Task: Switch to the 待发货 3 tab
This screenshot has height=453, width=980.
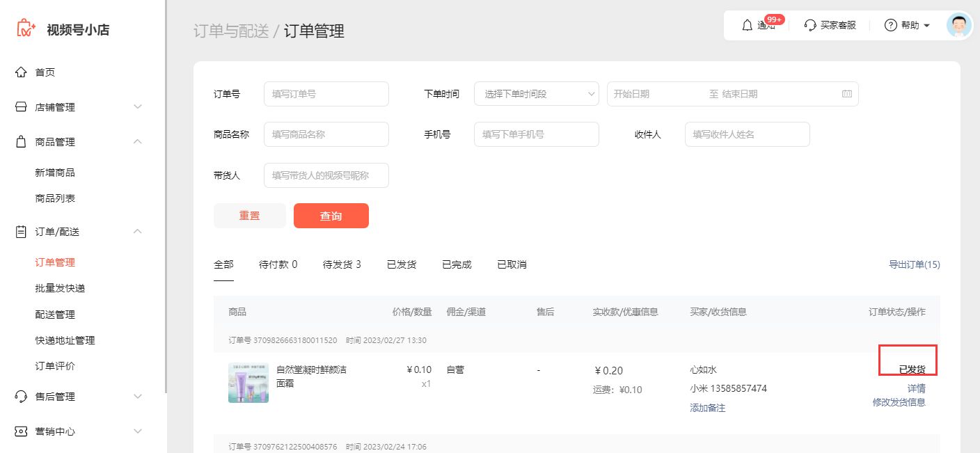Action: [342, 264]
